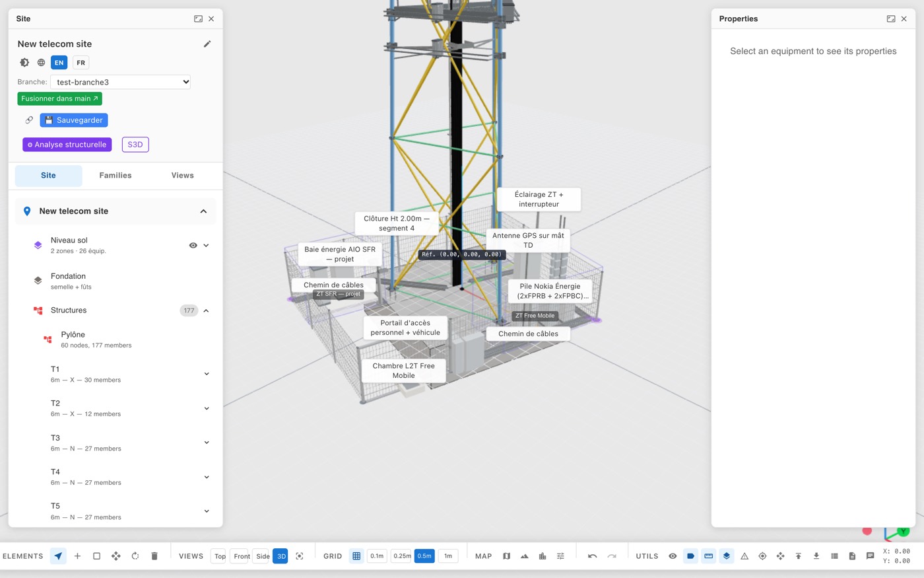Image resolution: width=924 pixels, height=578 pixels.
Task: Expand the T3 section chevron
Action: tap(207, 443)
